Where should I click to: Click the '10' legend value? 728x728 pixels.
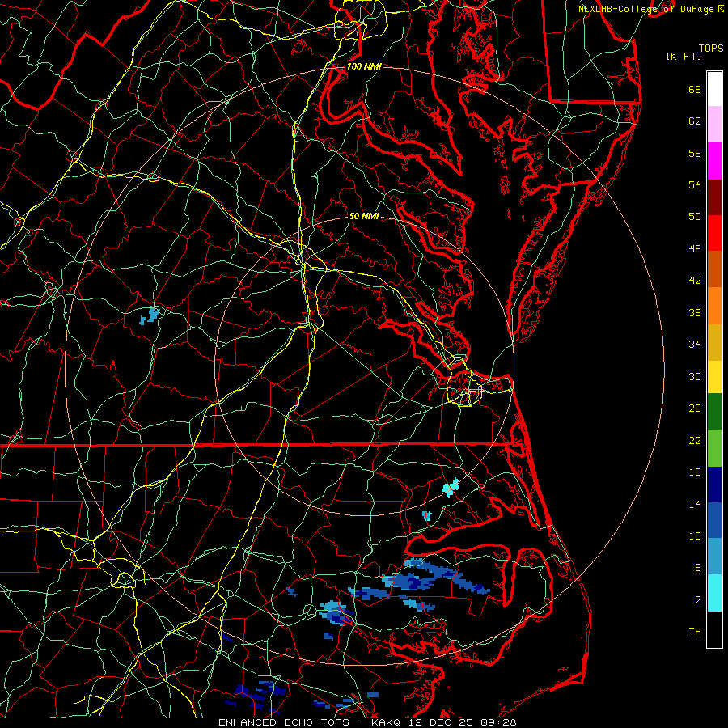(695, 535)
